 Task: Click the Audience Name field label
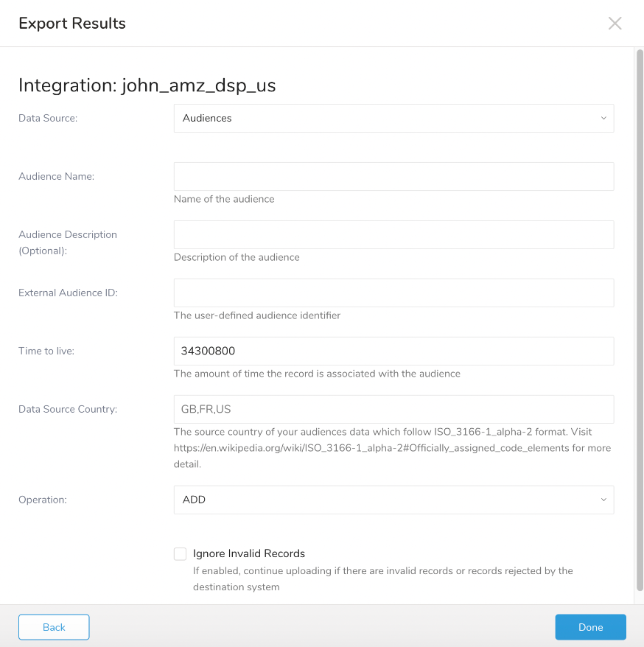(x=56, y=177)
